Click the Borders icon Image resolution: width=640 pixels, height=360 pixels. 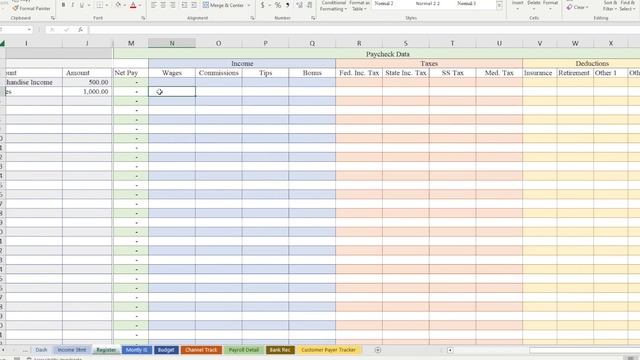[x=100, y=5]
